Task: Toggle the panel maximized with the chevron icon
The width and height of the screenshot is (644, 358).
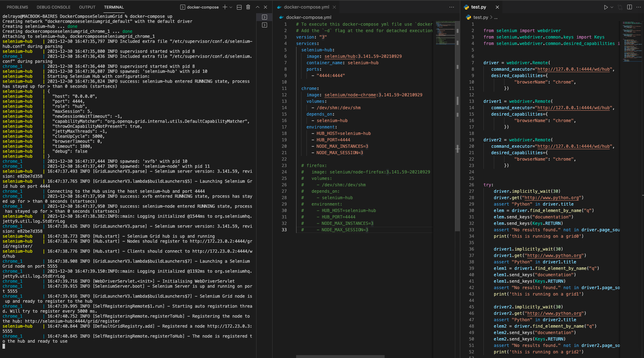Action: click(x=257, y=7)
